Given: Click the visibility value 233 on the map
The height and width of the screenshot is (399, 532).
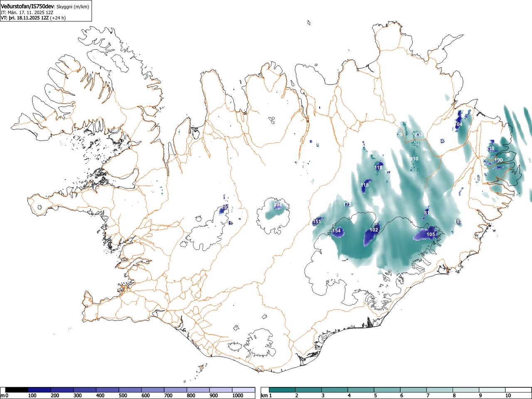Looking at the screenshot, I should click(x=419, y=135).
